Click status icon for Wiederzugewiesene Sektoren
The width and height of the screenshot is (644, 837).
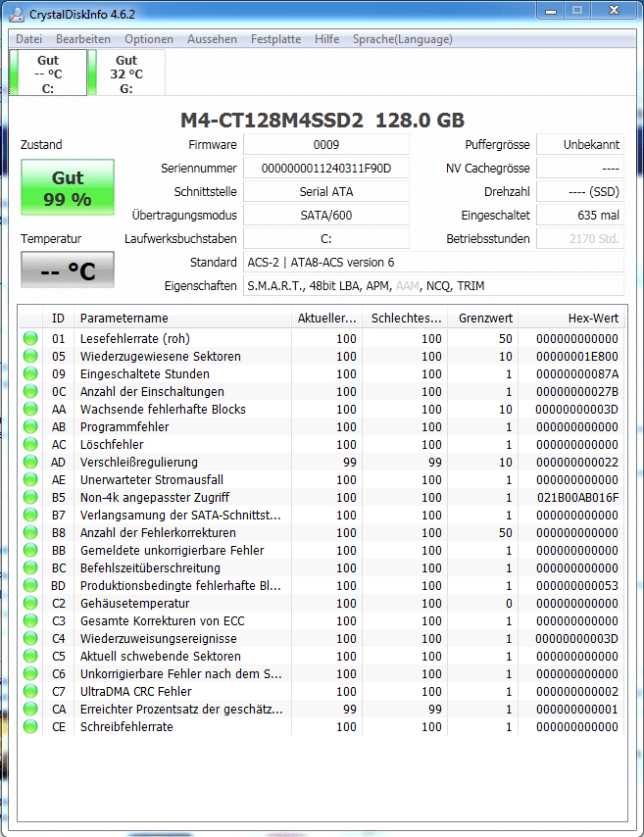[30, 356]
